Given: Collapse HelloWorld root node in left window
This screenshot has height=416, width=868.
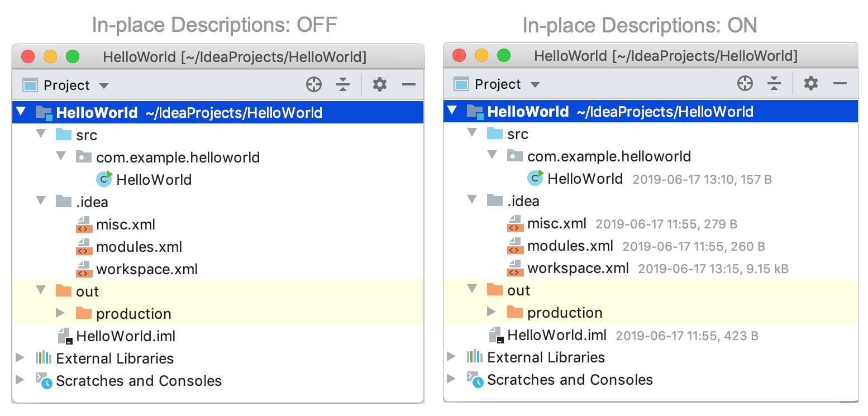Looking at the screenshot, I should [x=21, y=112].
